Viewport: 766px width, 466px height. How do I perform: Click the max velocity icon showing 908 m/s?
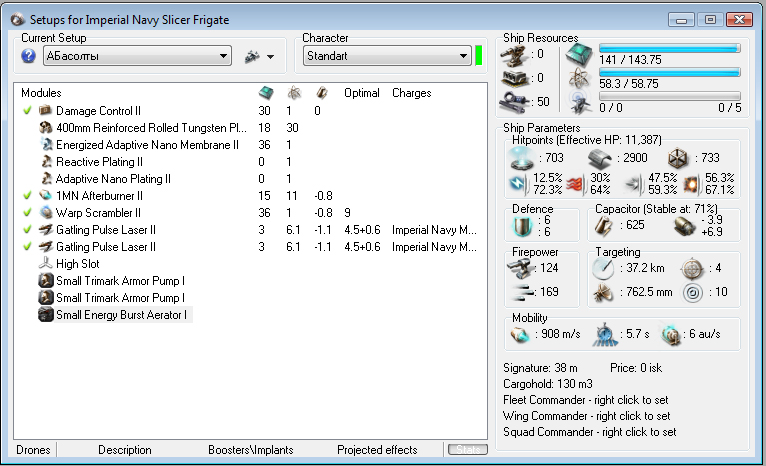[520, 335]
